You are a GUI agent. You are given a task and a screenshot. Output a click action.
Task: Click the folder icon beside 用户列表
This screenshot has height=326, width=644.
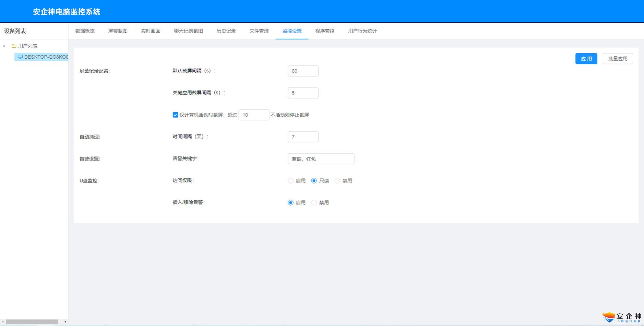pos(14,46)
